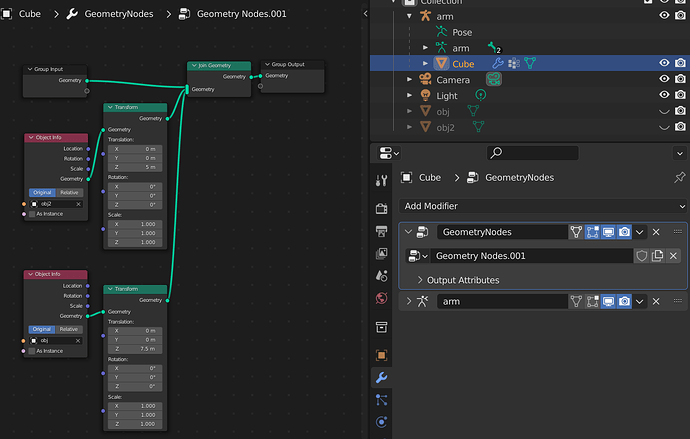Click the bone icon next to arm
This screenshot has width=690, height=439.
tap(494, 48)
